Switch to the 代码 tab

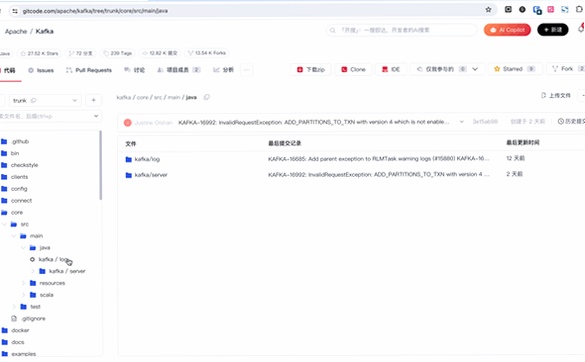[9, 70]
